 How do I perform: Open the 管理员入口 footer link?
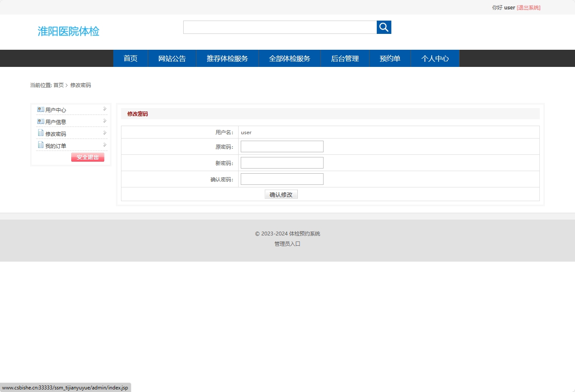287,244
